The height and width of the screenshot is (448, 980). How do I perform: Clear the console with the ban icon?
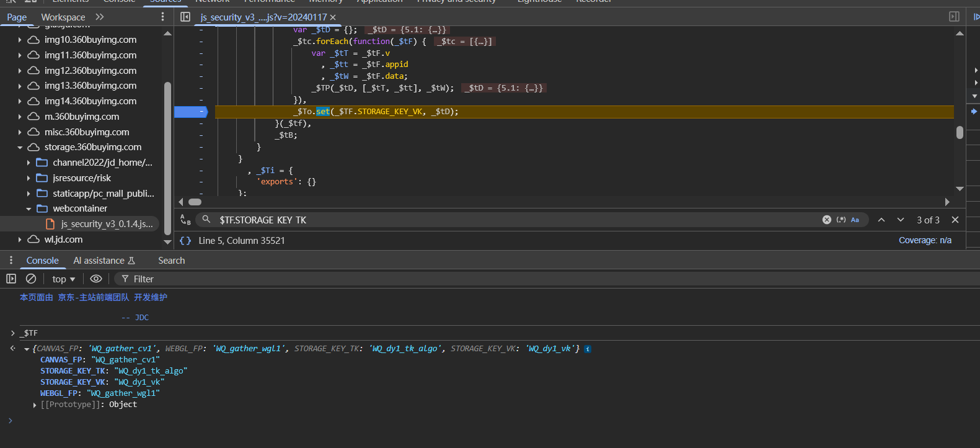(x=31, y=279)
